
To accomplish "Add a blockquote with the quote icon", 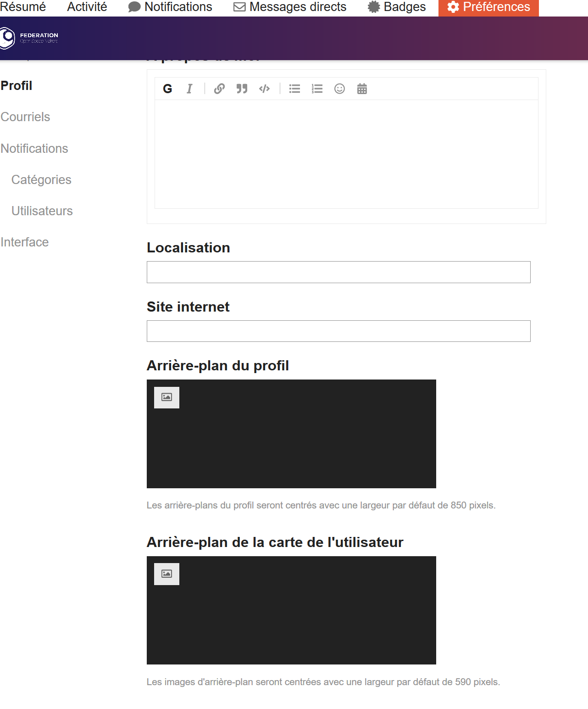I will (242, 89).
